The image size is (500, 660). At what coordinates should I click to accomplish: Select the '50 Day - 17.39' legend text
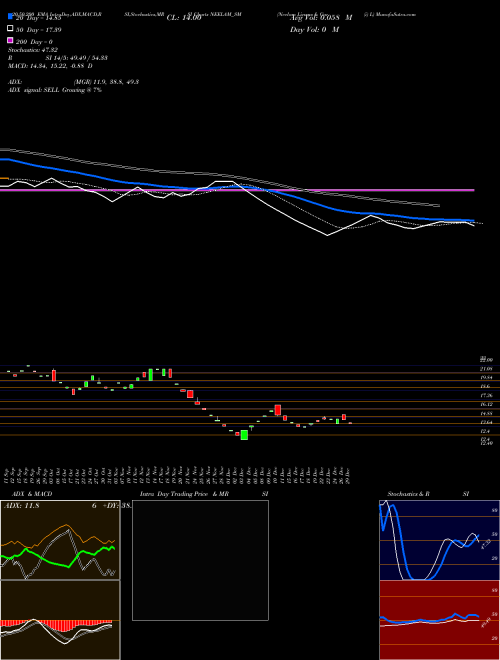click(38, 30)
